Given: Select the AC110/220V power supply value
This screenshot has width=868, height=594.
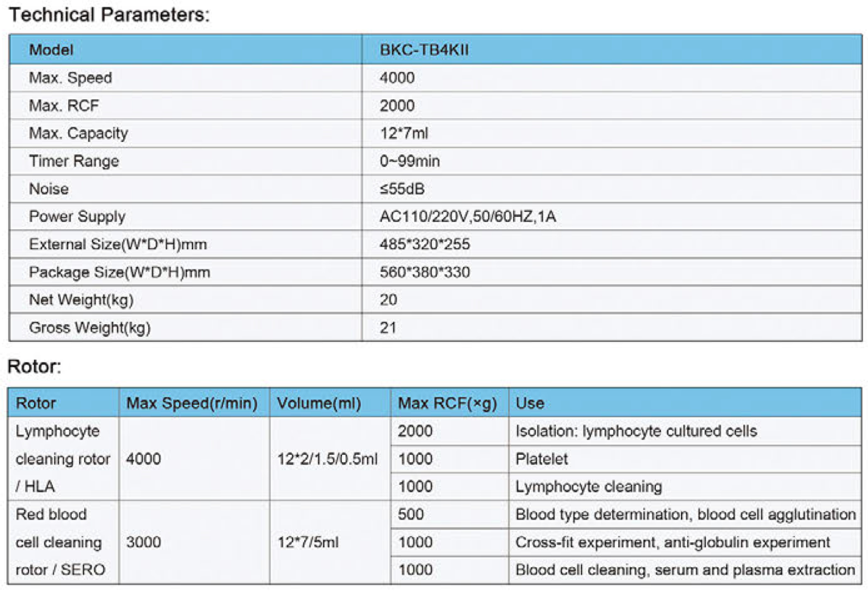Looking at the screenshot, I should 468,217.
